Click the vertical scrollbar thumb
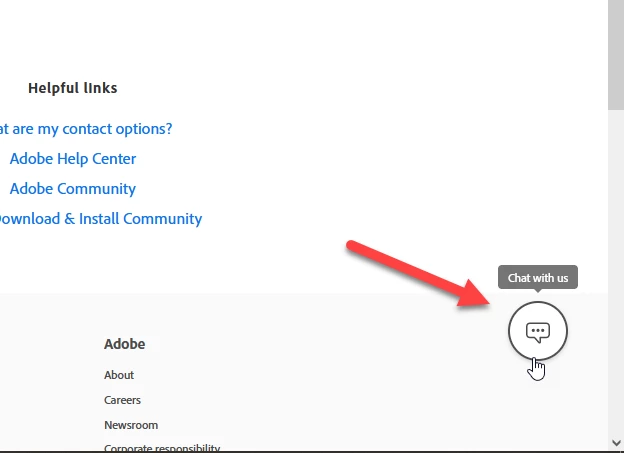 [616, 55]
